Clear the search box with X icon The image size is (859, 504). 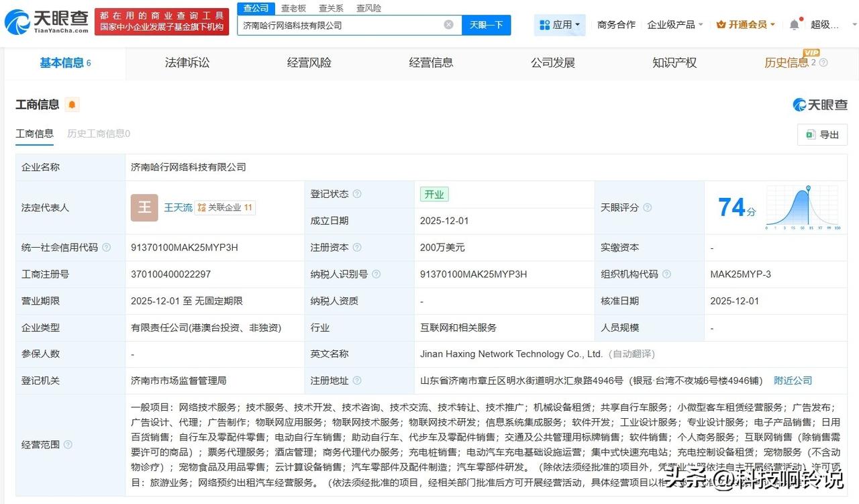tap(448, 25)
